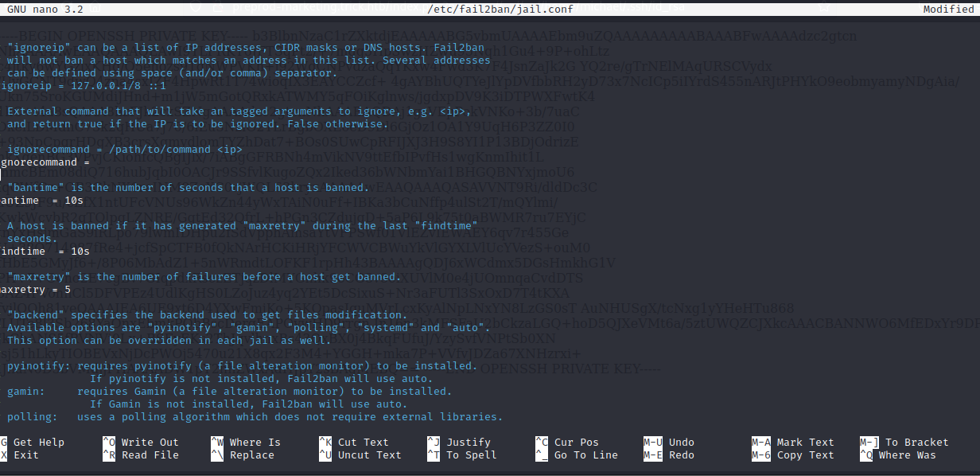This screenshot has width=980, height=476.
Task: Click the To Bracket shortcut
Action: coord(916,443)
